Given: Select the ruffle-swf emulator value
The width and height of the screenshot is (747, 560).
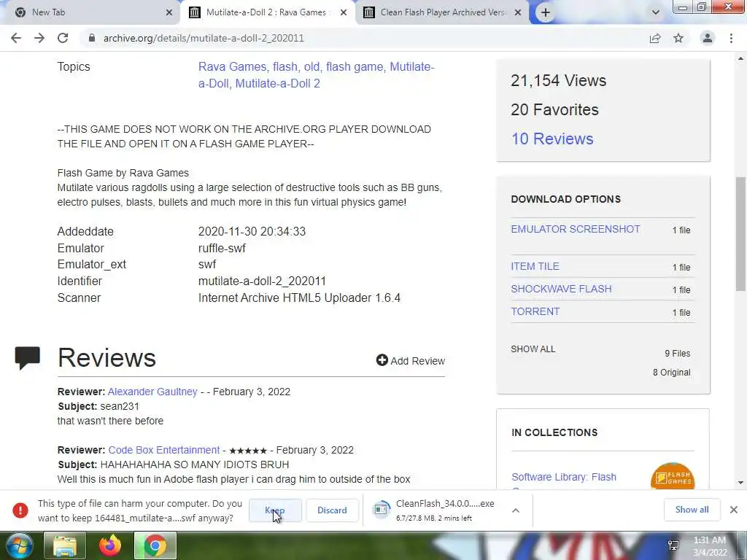Looking at the screenshot, I should point(222,248).
